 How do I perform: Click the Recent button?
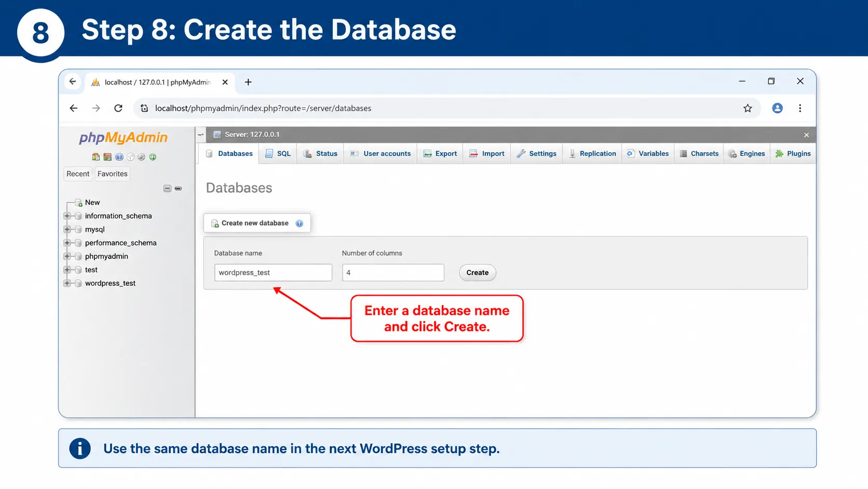coord(78,174)
